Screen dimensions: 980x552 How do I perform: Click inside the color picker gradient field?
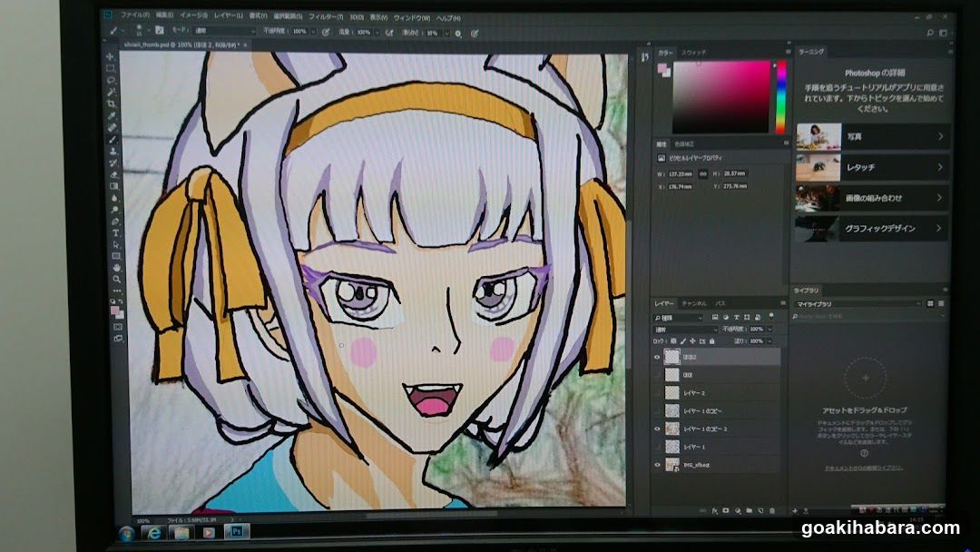click(x=721, y=97)
